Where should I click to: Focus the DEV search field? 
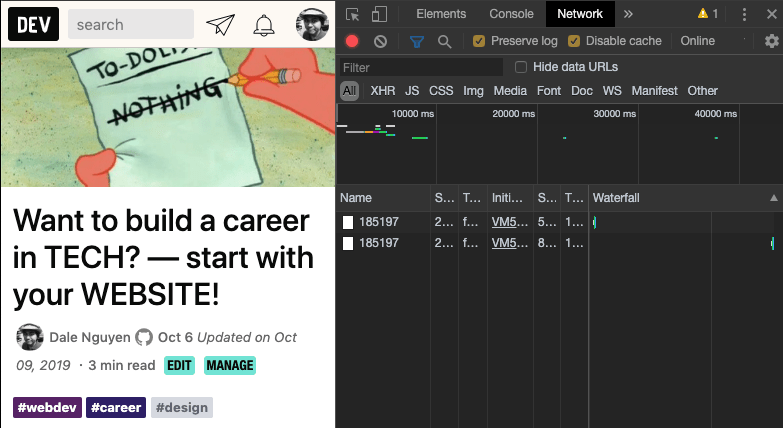pyautogui.click(x=131, y=24)
